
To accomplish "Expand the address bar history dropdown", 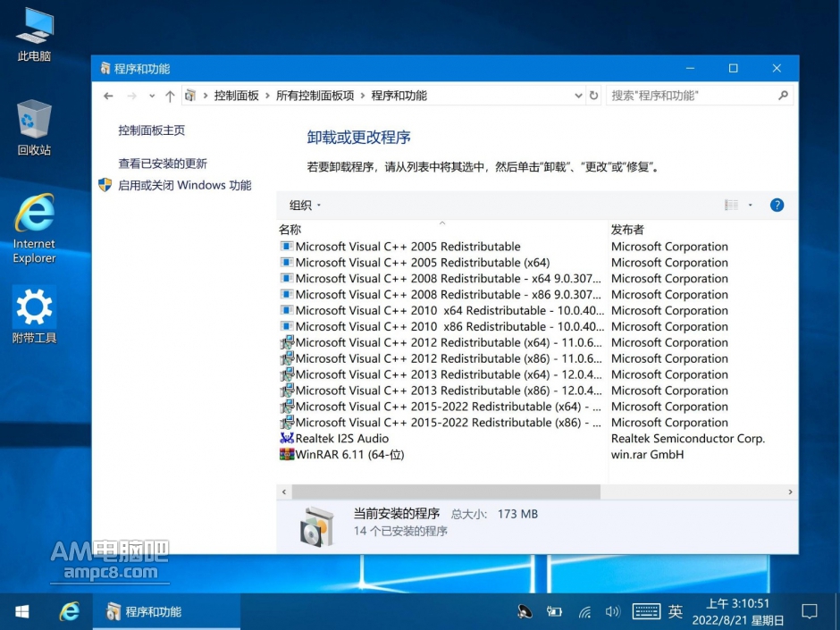I will [x=578, y=96].
